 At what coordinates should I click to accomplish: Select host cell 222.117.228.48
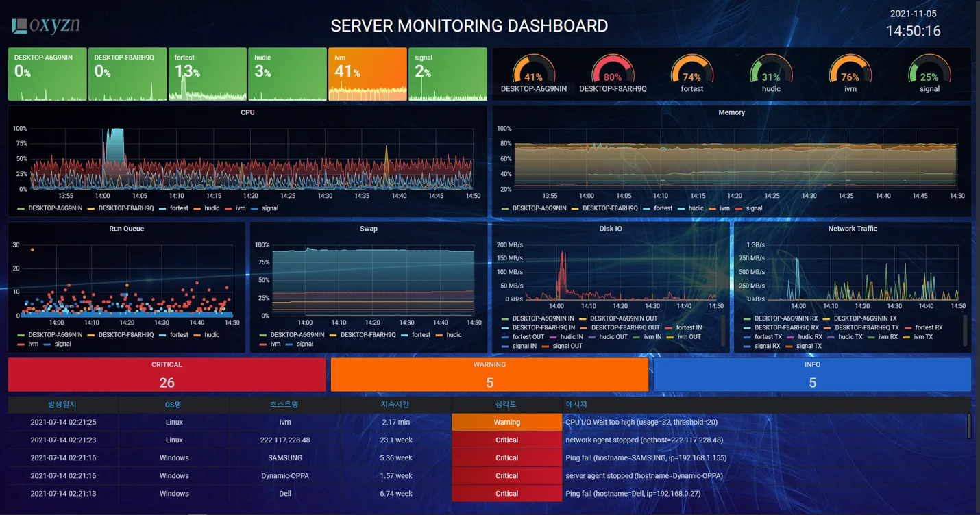tap(285, 440)
